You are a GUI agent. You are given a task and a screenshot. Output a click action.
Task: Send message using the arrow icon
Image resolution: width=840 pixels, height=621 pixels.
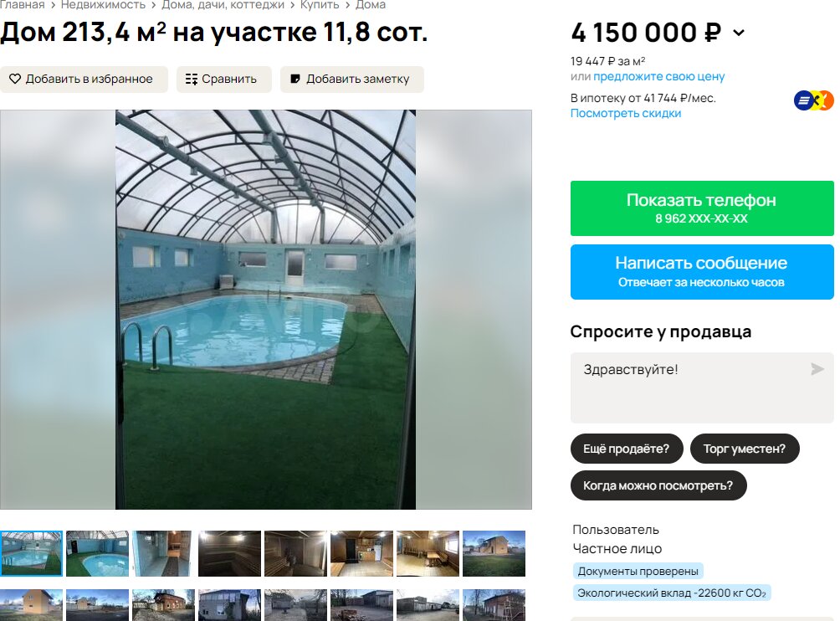(x=817, y=368)
